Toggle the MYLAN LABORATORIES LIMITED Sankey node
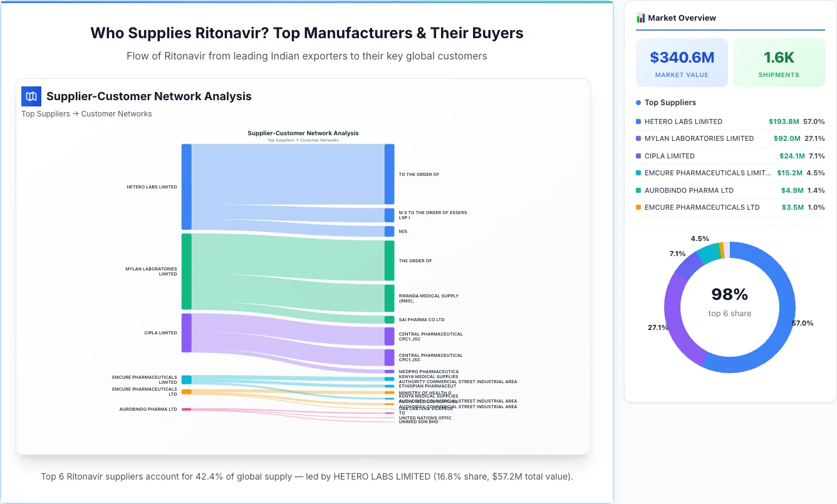Image resolution: width=837 pixels, height=504 pixels. [185, 271]
